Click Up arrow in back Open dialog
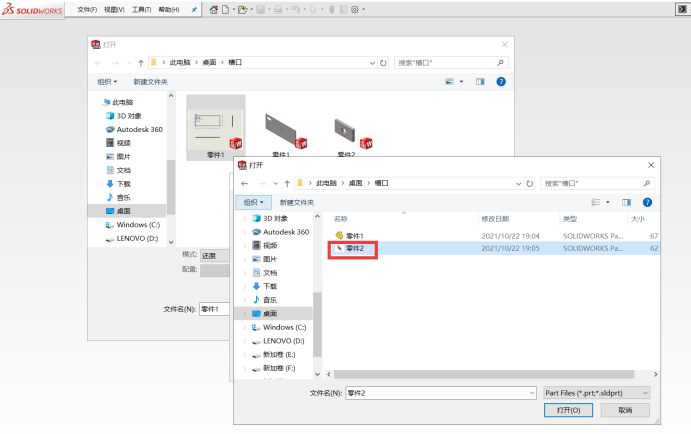 point(141,63)
